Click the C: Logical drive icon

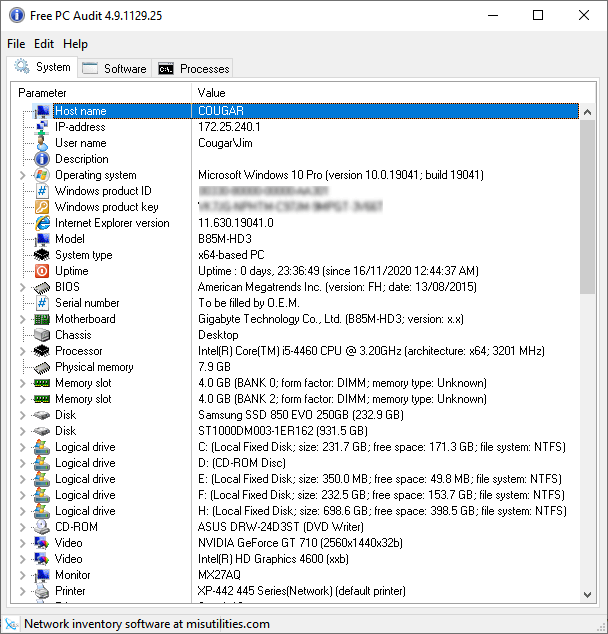coord(42,447)
